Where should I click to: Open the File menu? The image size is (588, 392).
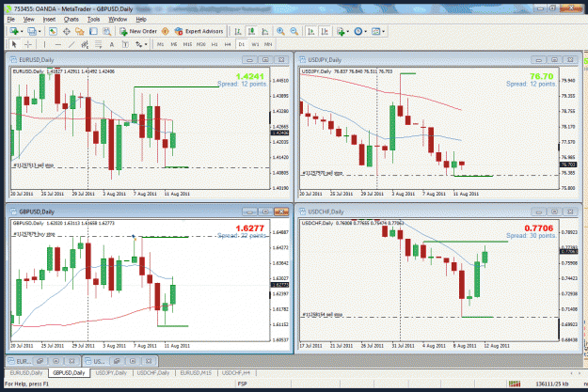pyautogui.click(x=11, y=20)
